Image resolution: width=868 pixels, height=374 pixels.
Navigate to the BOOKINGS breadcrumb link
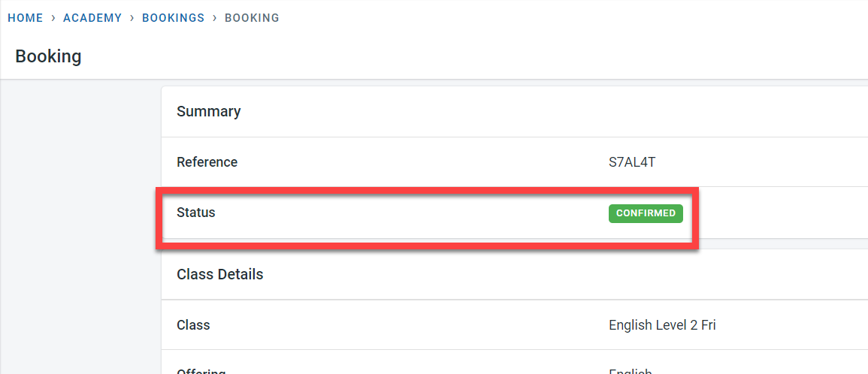pos(173,18)
